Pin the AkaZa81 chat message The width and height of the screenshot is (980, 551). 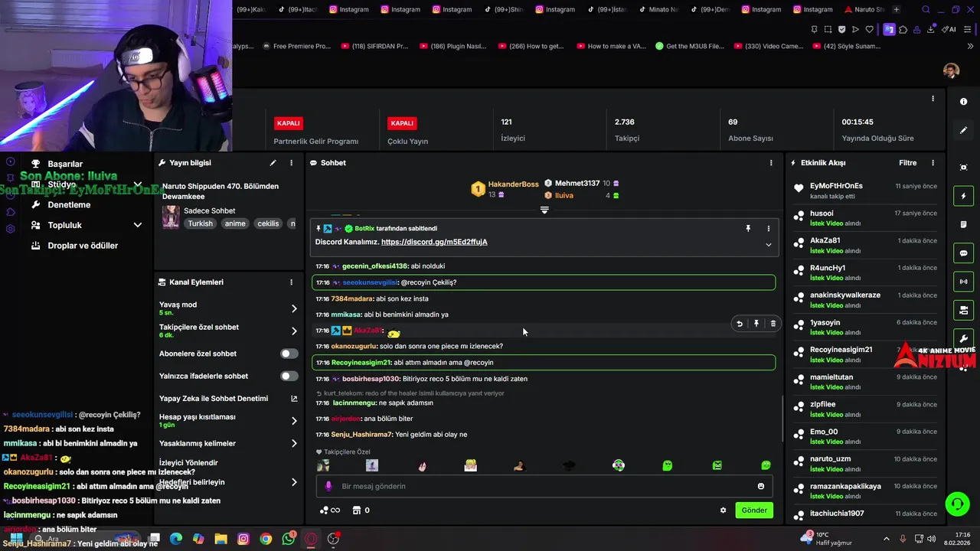click(x=756, y=324)
